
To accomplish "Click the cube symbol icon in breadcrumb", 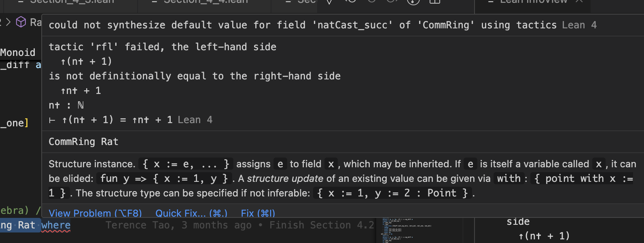I will pyautogui.click(x=21, y=22).
